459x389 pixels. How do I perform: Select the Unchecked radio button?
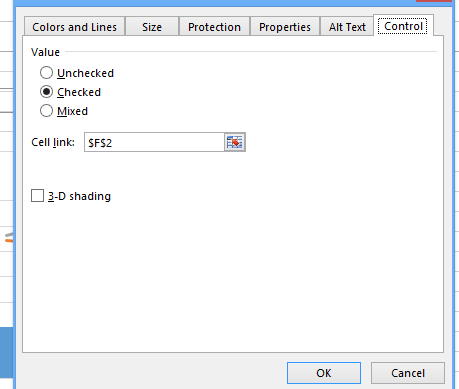pos(46,73)
